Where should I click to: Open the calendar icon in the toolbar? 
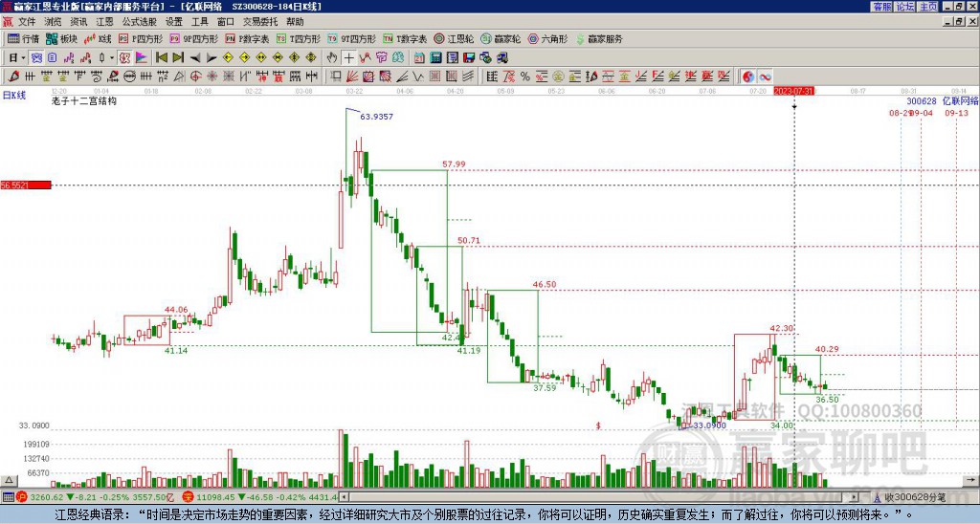click(419, 57)
